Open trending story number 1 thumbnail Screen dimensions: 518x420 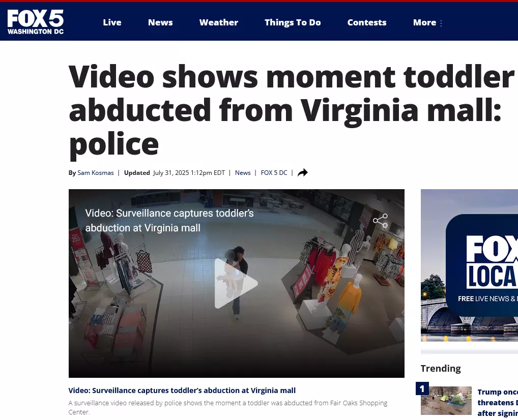click(x=446, y=401)
